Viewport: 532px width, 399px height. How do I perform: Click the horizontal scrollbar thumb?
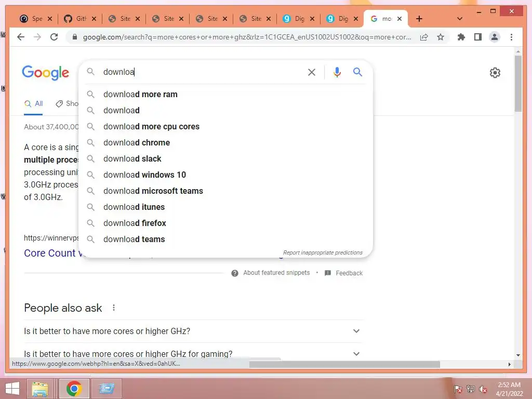344,364
